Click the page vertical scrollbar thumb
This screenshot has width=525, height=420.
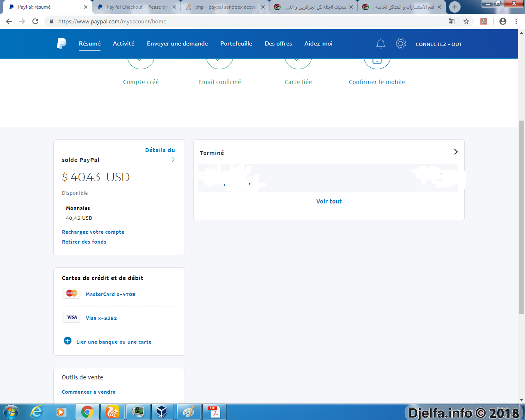(522, 217)
